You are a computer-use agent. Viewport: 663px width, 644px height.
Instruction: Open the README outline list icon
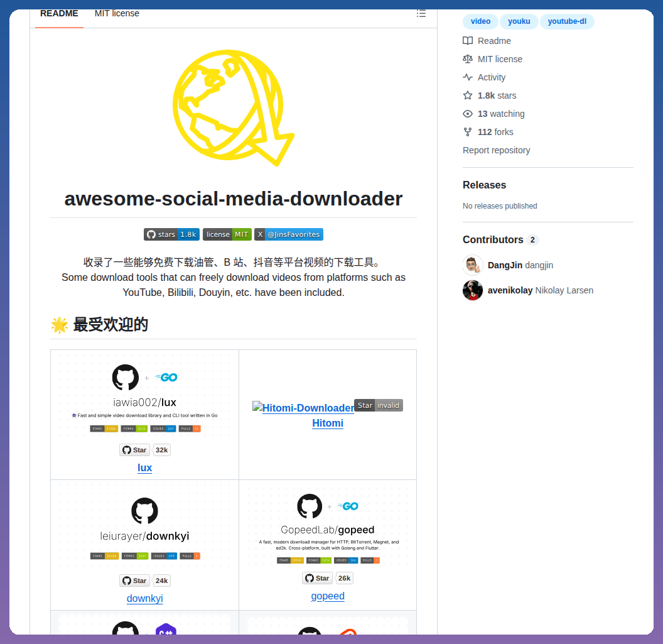(421, 14)
